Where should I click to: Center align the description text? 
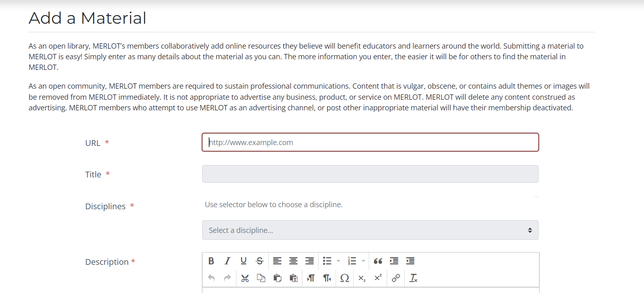293,261
